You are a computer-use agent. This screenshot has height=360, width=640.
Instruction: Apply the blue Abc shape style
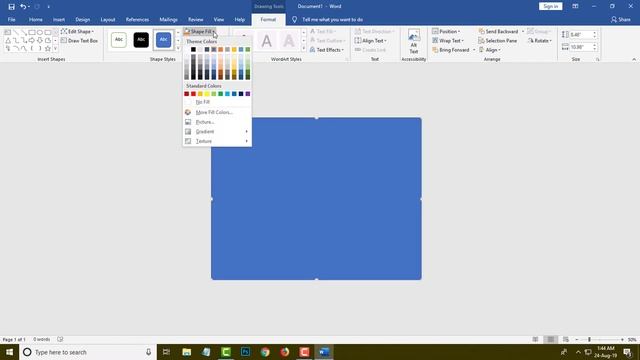tap(163, 40)
